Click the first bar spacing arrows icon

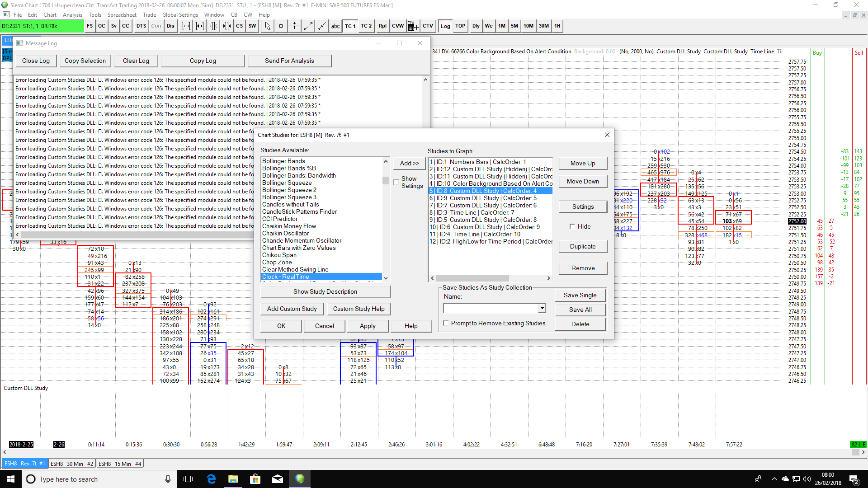point(186,26)
